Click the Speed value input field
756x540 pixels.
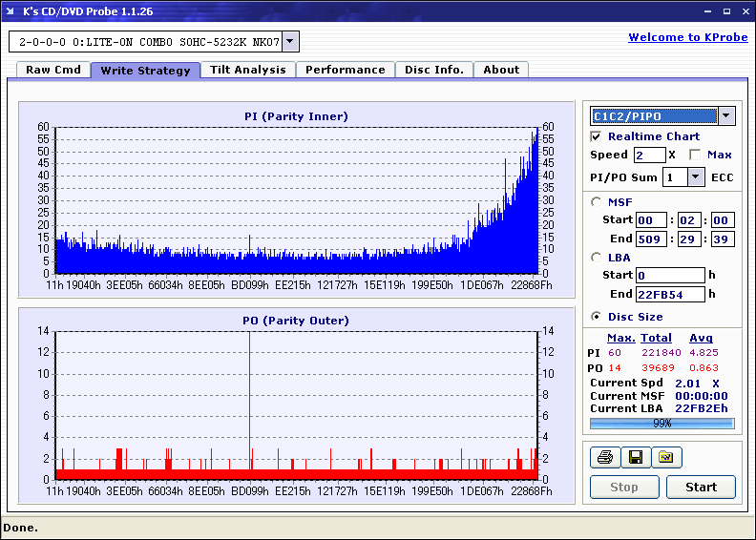(x=649, y=156)
